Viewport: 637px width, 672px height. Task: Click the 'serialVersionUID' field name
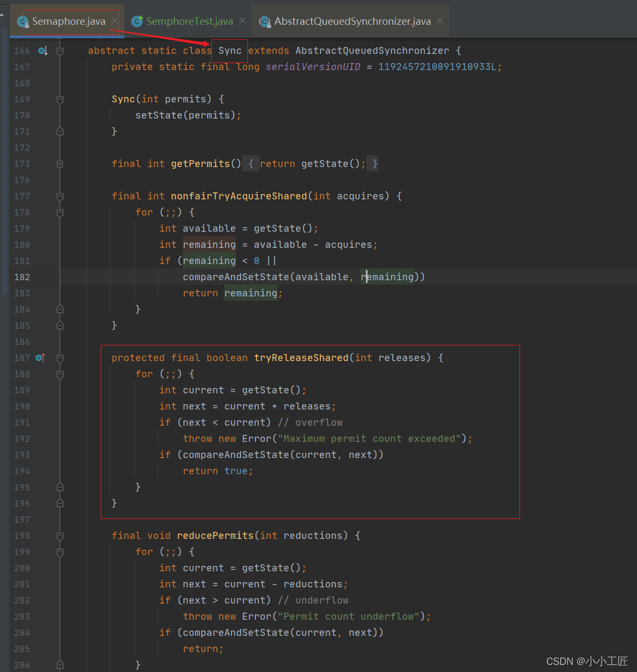click(313, 67)
